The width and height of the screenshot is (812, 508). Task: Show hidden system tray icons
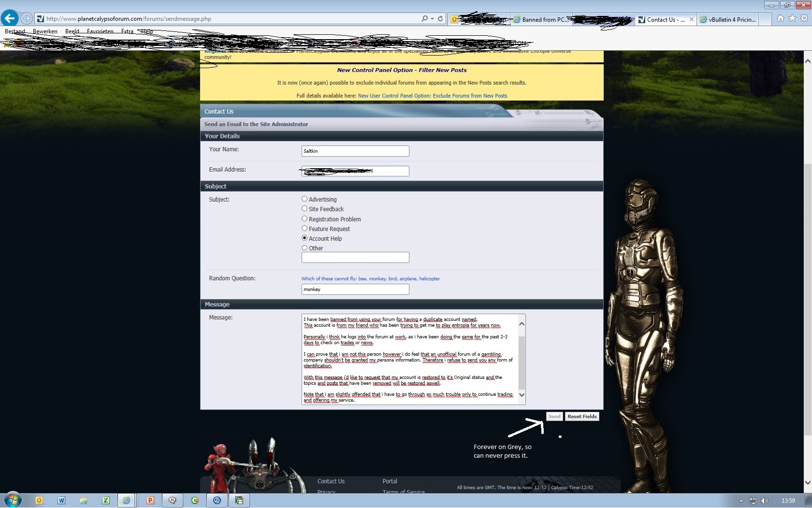[741, 501]
